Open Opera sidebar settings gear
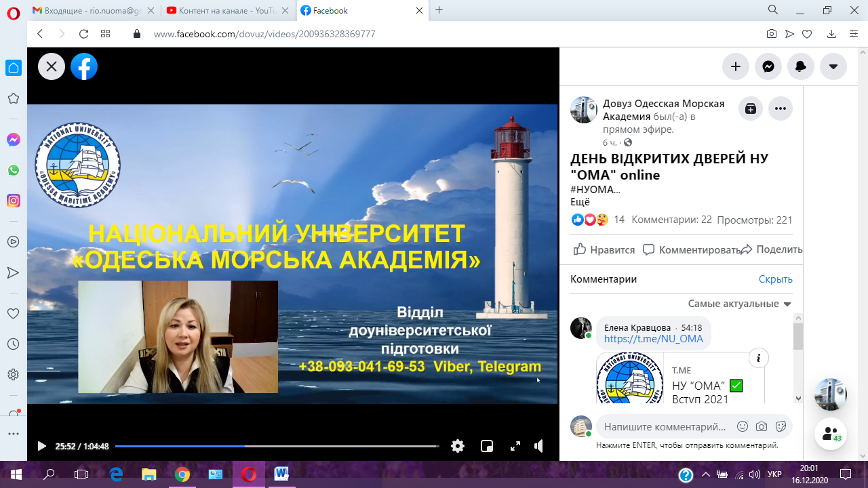Image resolution: width=868 pixels, height=488 pixels. click(13, 374)
